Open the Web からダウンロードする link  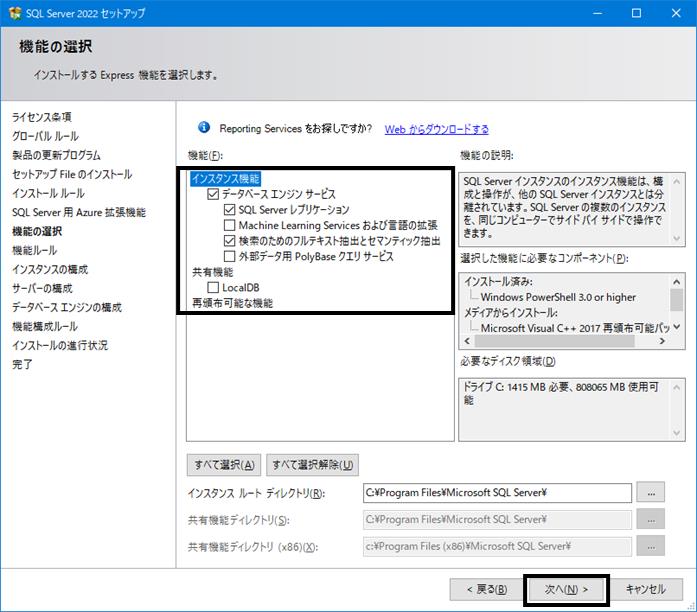coord(436,129)
